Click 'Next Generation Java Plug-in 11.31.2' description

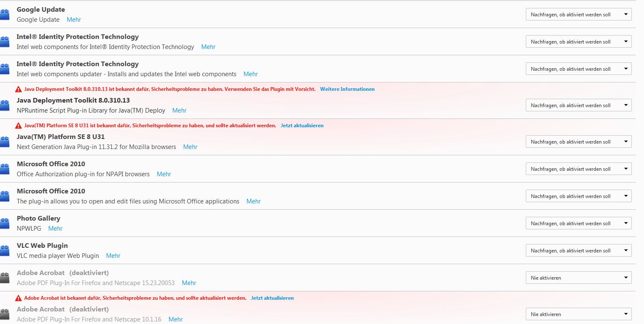96,147
